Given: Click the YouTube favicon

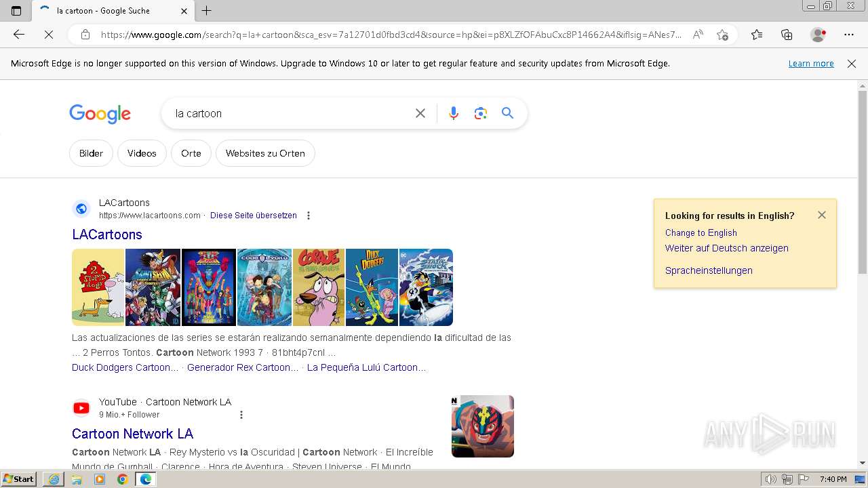Looking at the screenshot, I should tap(81, 408).
